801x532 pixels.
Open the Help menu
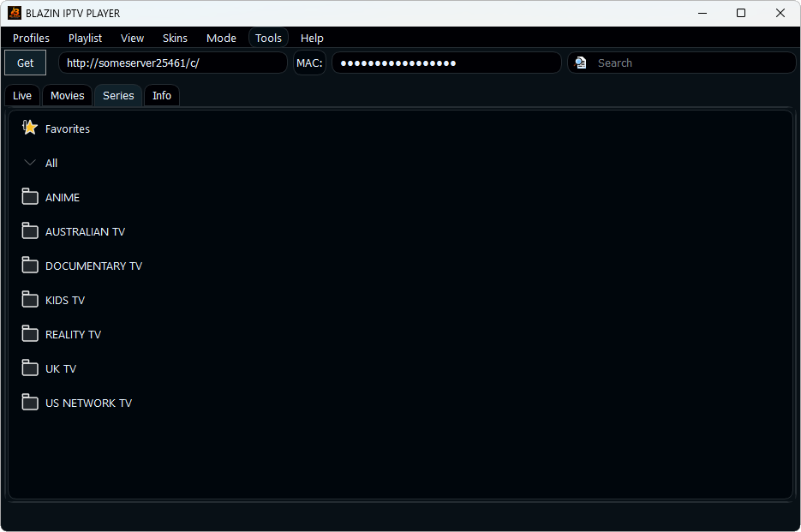(312, 39)
